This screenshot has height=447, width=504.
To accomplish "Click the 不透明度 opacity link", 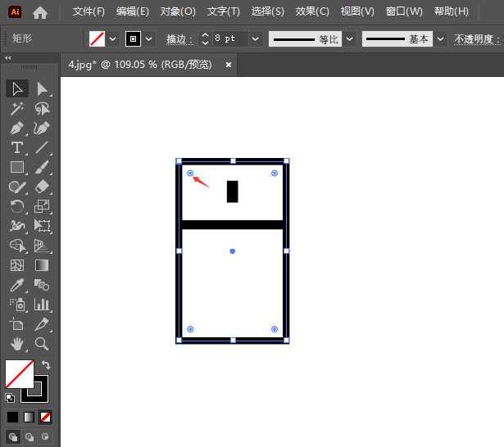I will coord(477,39).
